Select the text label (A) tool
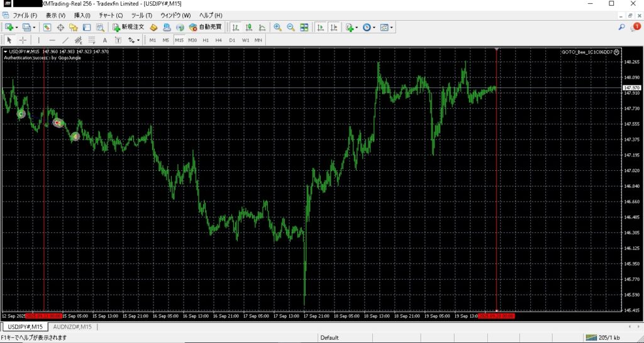The image size is (644, 343). 105,40
